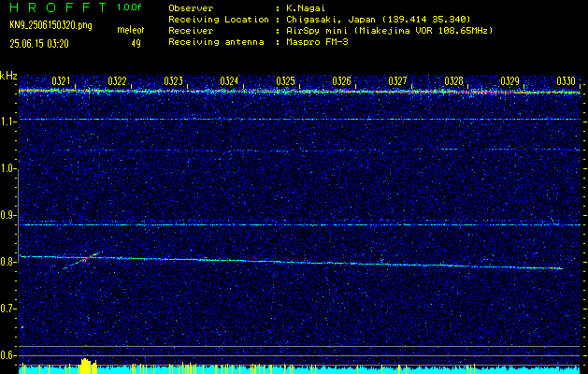Click the 0328 time marker
Viewport: 588px width, 374px height.
tap(453, 81)
